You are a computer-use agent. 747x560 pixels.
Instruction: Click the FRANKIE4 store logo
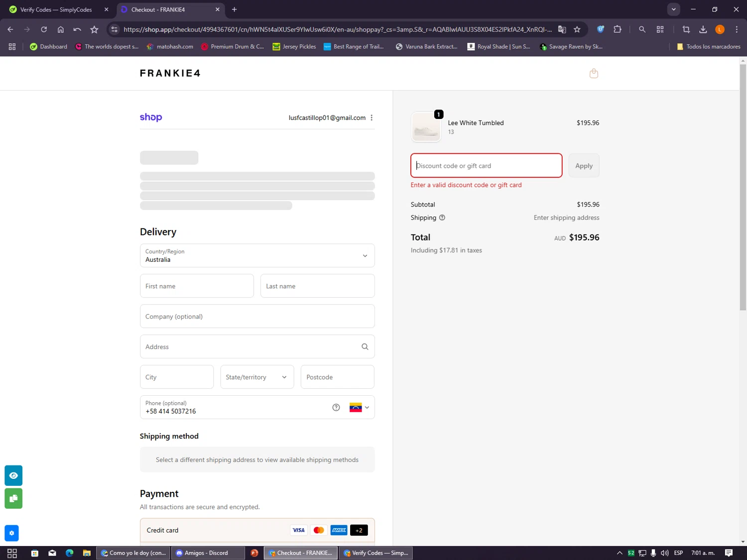(170, 73)
